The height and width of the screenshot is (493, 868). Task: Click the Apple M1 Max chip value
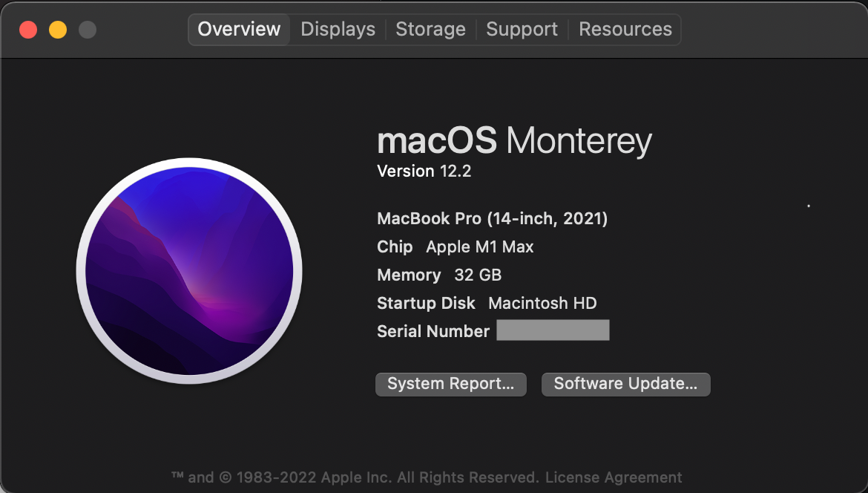pos(479,247)
